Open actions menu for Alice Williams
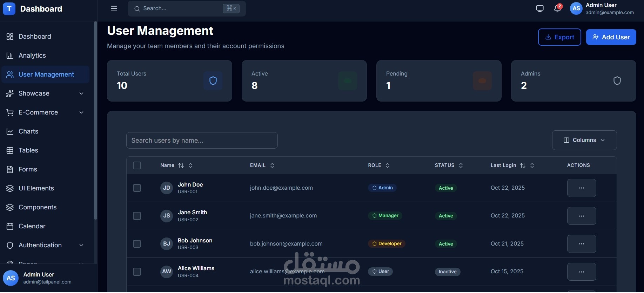644x293 pixels. [x=582, y=272]
